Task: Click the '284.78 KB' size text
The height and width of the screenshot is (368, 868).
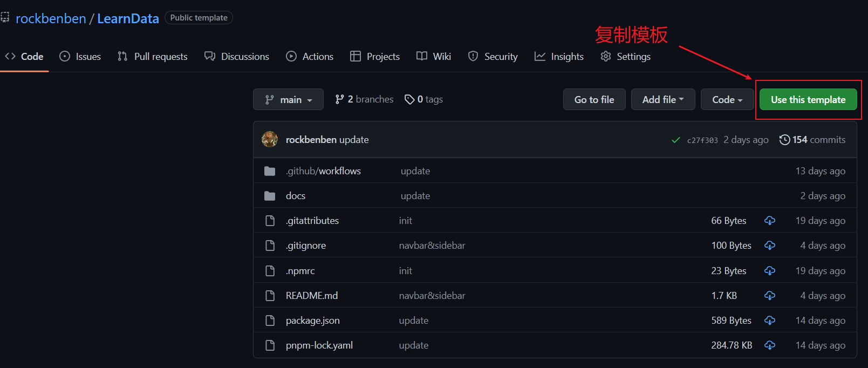Action: point(732,345)
